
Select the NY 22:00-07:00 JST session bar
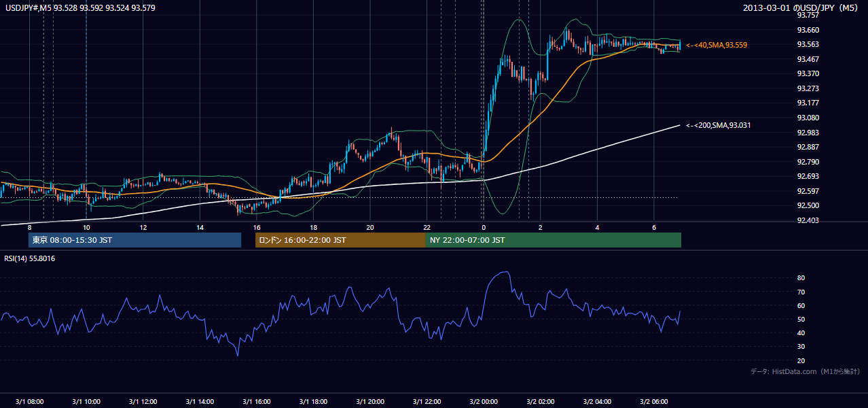click(554, 240)
